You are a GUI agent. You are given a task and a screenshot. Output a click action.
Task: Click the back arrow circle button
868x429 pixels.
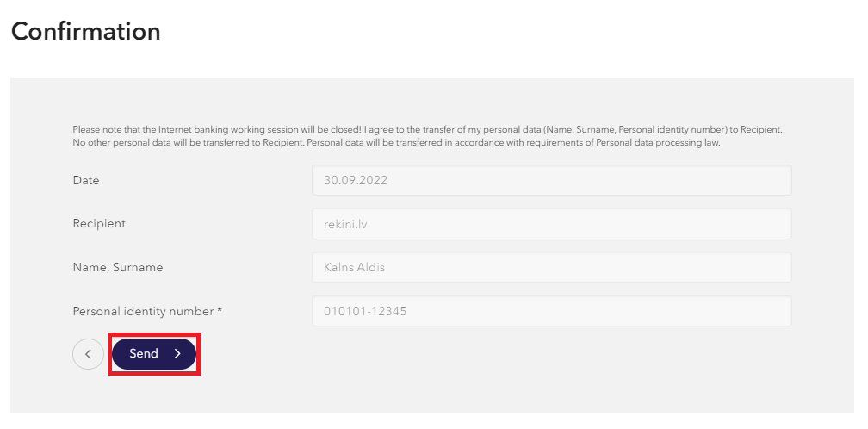pos(88,354)
